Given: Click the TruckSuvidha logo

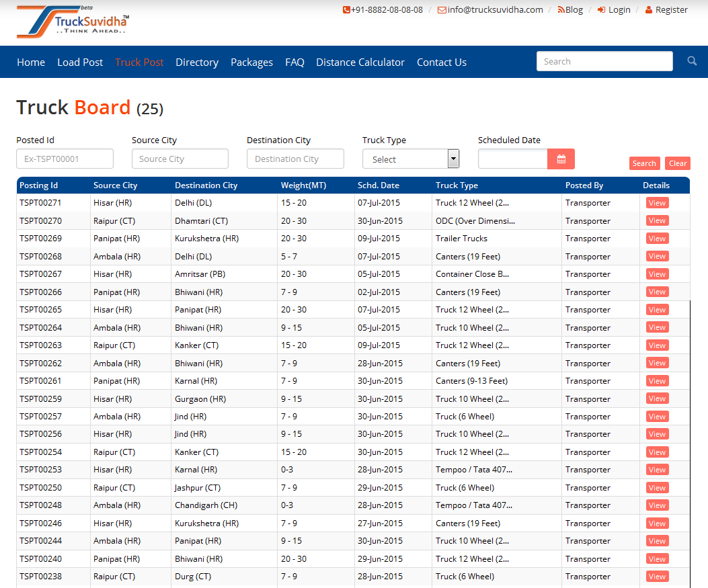Looking at the screenshot, I should click(73, 22).
